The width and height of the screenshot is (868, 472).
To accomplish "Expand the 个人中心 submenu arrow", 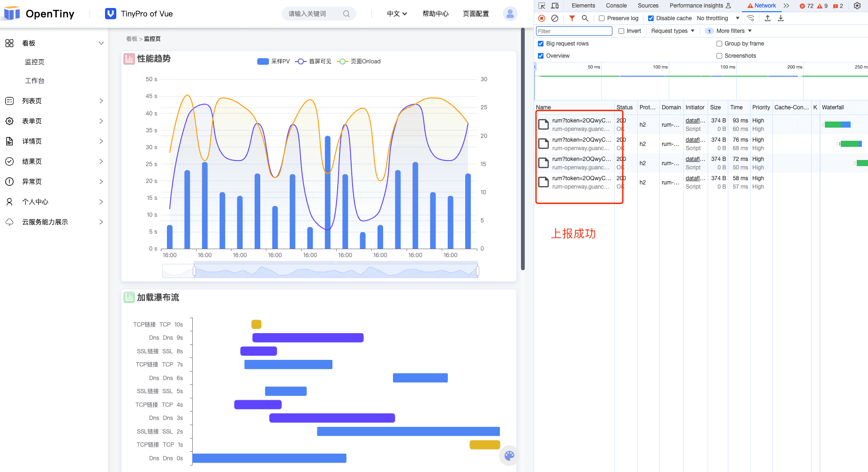I will [101, 202].
